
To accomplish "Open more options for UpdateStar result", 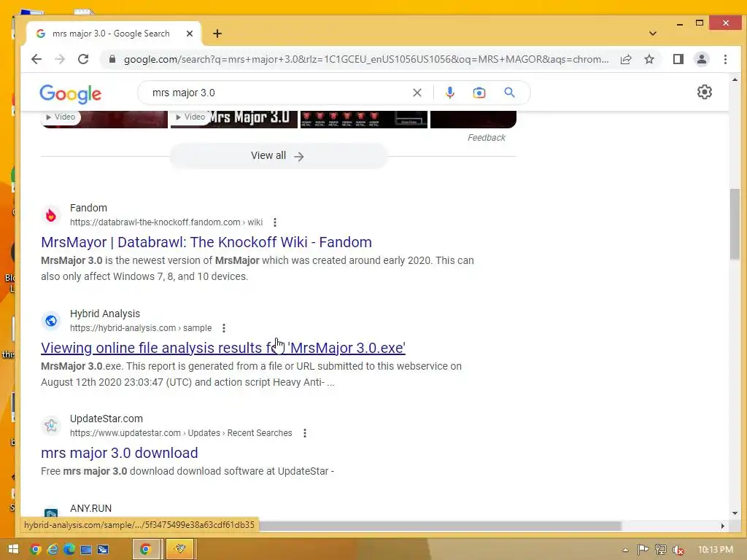I will (x=305, y=433).
